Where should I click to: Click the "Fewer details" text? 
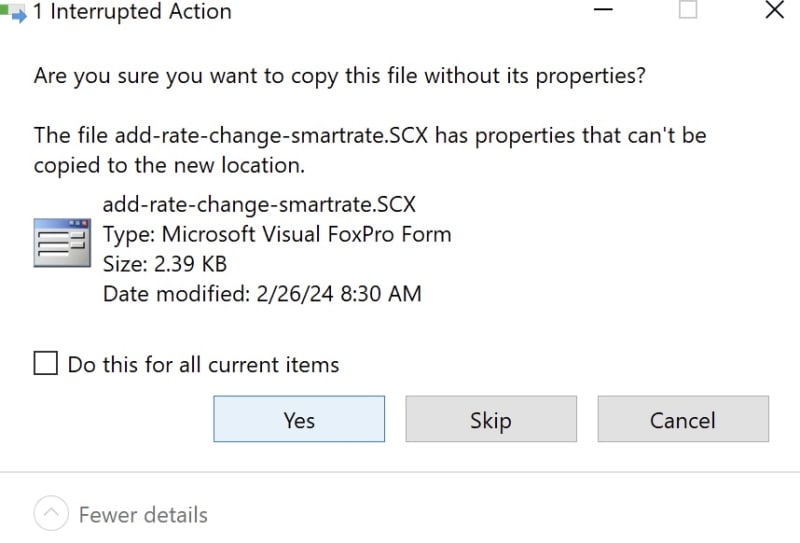[x=143, y=514]
